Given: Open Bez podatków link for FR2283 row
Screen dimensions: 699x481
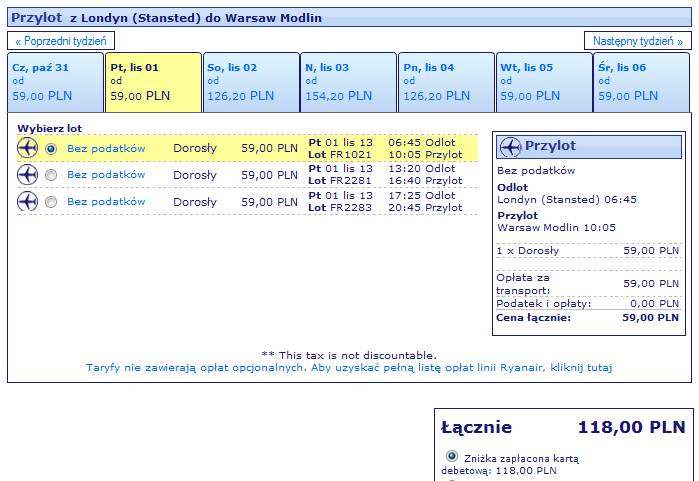Looking at the screenshot, I should click(x=106, y=201).
